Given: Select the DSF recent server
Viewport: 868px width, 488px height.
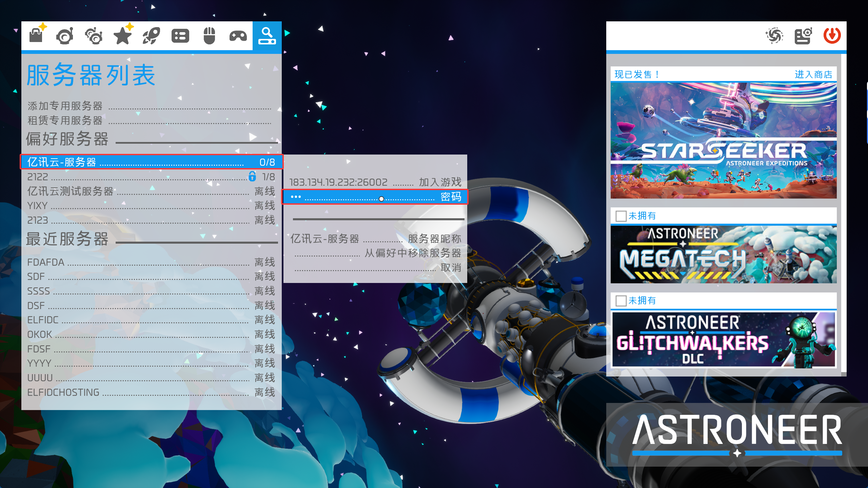Looking at the screenshot, I should pos(151,306).
